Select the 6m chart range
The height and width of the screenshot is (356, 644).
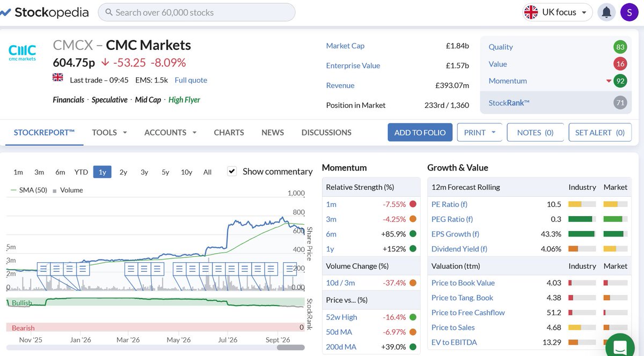point(60,172)
